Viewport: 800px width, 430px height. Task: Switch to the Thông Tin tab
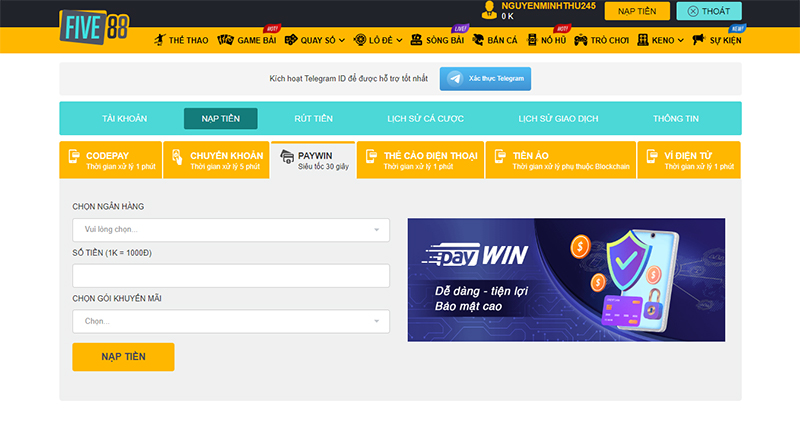[676, 118]
